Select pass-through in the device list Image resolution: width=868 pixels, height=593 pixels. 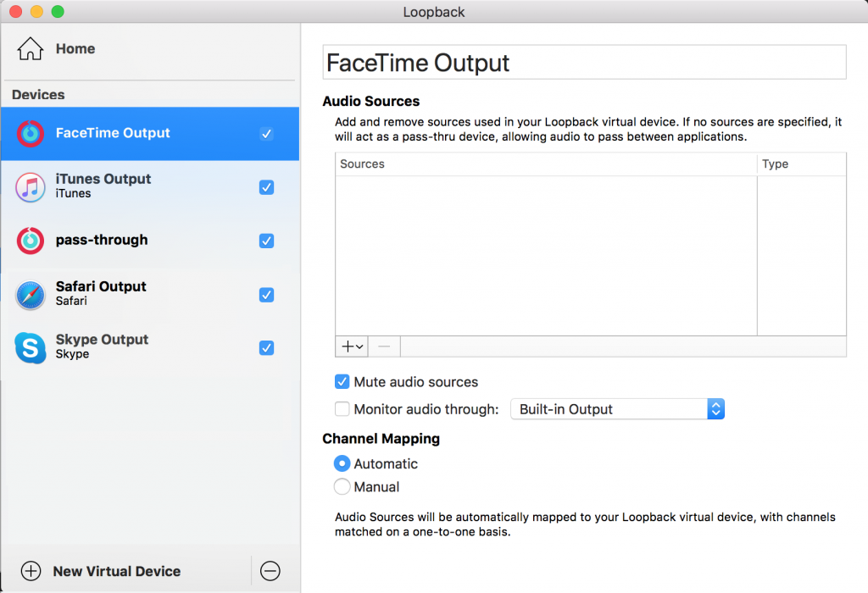pyautogui.click(x=150, y=241)
